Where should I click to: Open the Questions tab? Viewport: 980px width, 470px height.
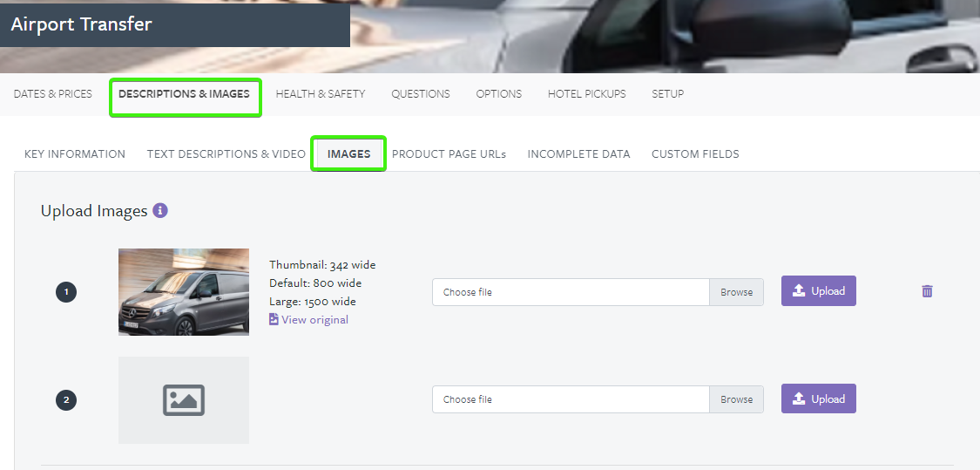421,94
